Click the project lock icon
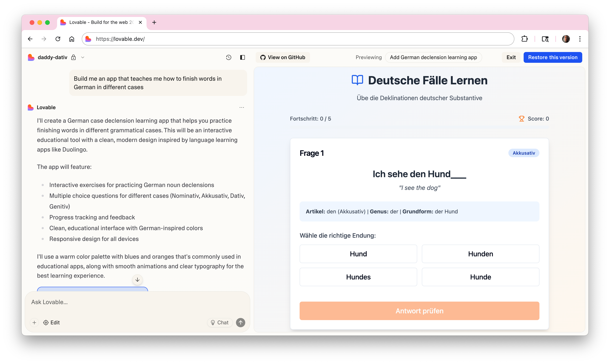The width and height of the screenshot is (610, 364). coord(73,57)
